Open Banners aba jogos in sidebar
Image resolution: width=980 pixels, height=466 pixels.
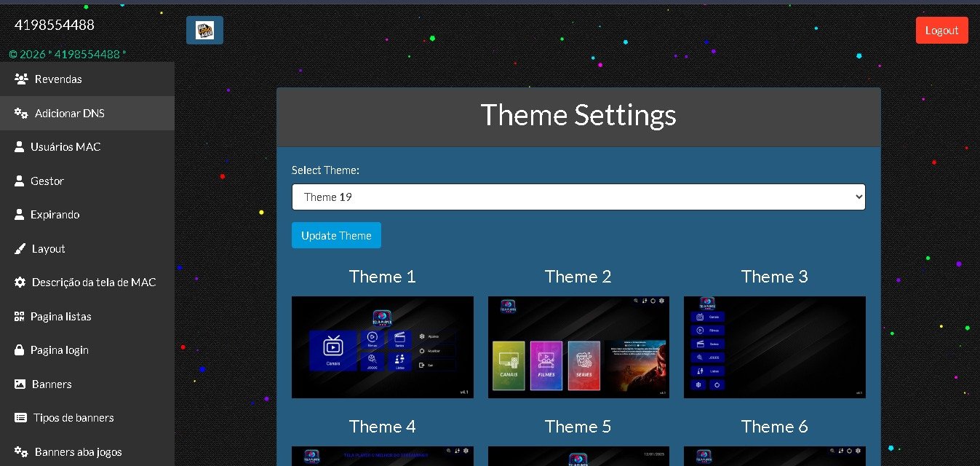(78, 451)
